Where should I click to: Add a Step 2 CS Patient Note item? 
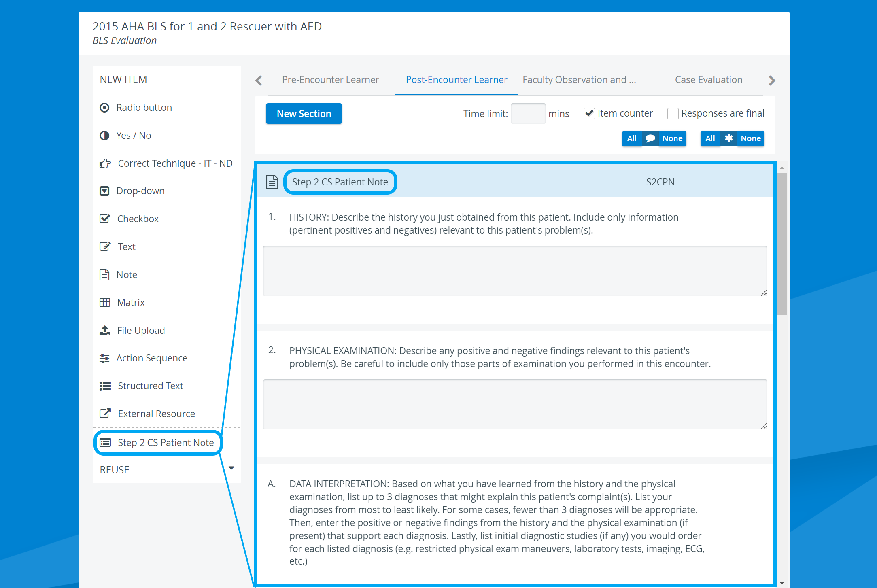tap(158, 443)
